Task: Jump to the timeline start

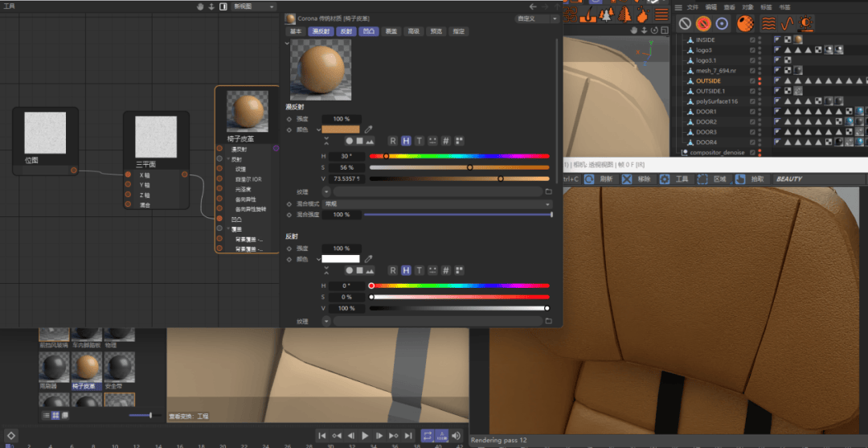Action: click(x=322, y=435)
